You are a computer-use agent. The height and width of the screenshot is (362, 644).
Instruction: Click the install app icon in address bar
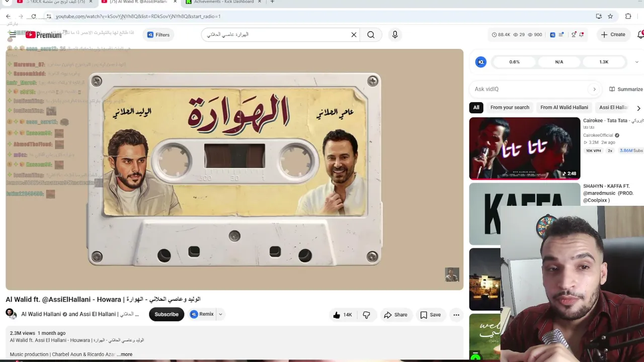599,17
